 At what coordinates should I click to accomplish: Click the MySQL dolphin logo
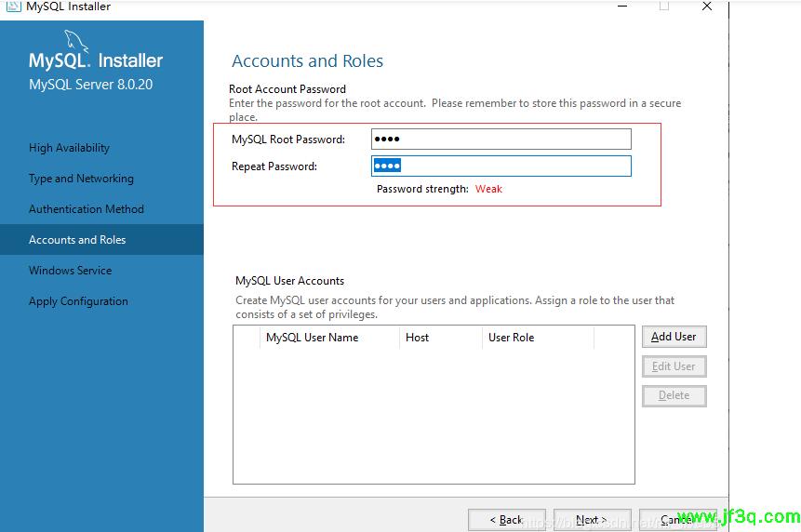point(76,42)
